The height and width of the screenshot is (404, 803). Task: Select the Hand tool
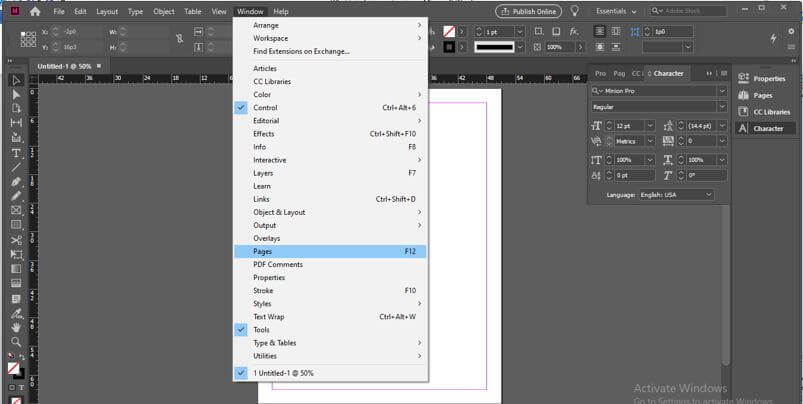(x=16, y=327)
